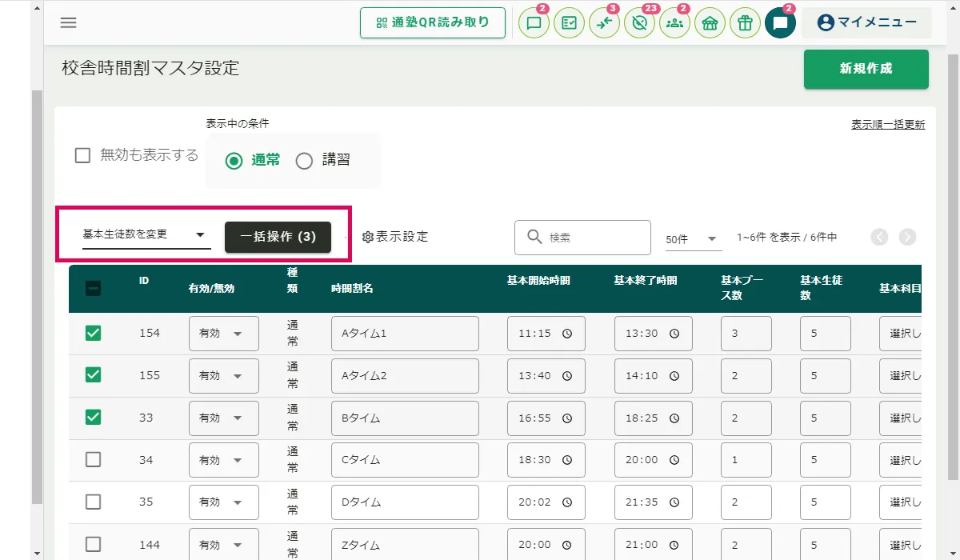960x560 pixels.
Task: Open the clock picker for 18:30 start time
Action: 567,460
